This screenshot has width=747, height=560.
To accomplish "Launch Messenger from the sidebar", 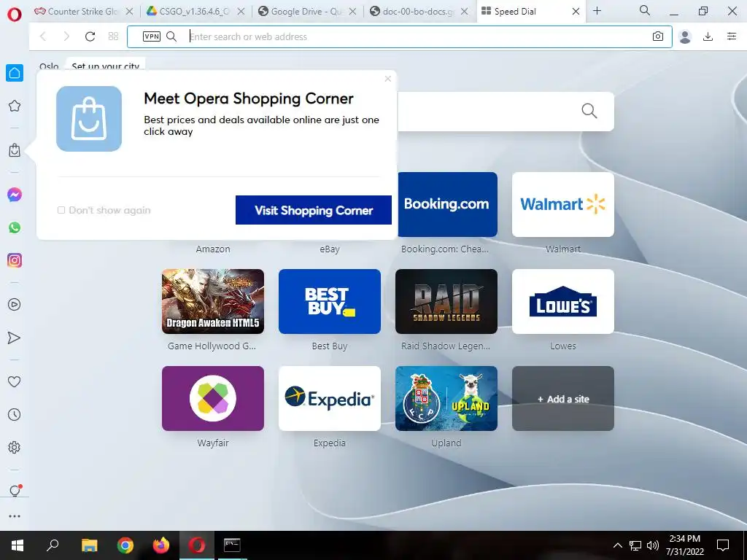I will pos(15,195).
